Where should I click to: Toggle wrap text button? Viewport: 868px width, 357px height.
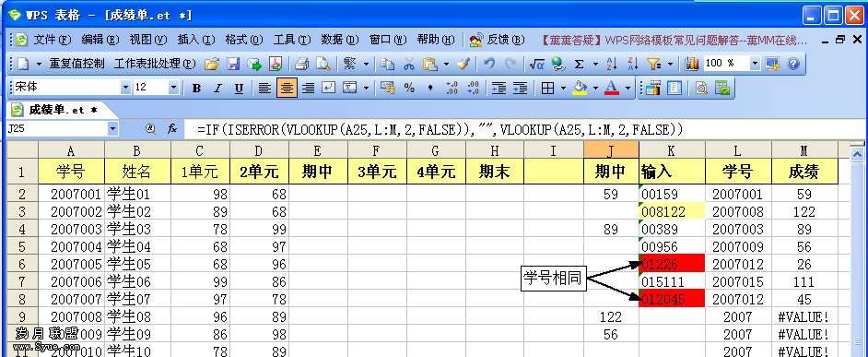point(329,88)
